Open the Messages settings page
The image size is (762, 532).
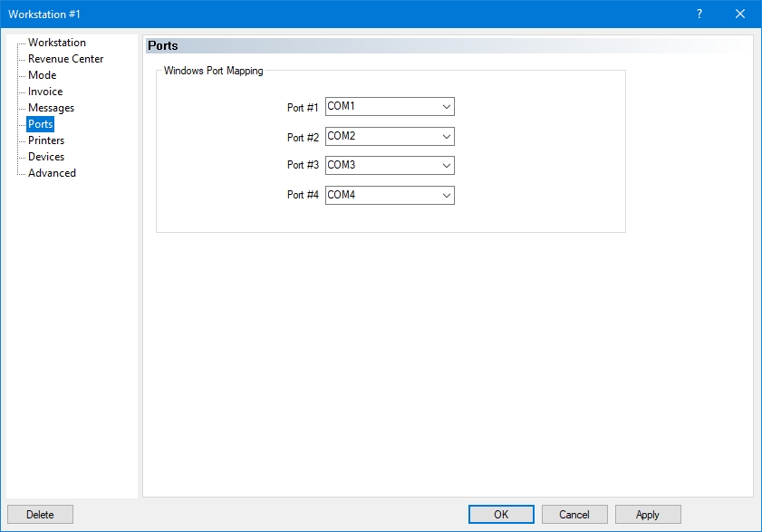(x=51, y=108)
